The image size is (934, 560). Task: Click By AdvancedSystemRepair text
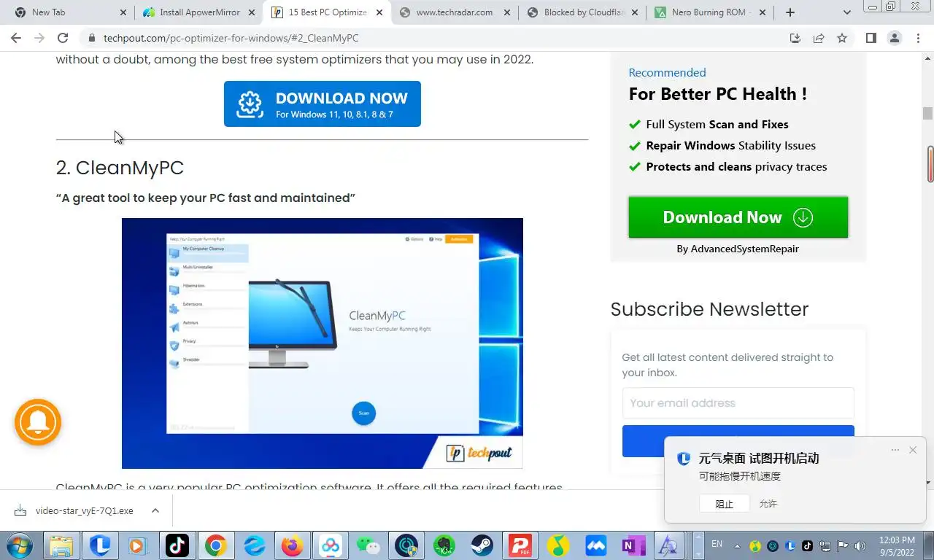pos(738,249)
